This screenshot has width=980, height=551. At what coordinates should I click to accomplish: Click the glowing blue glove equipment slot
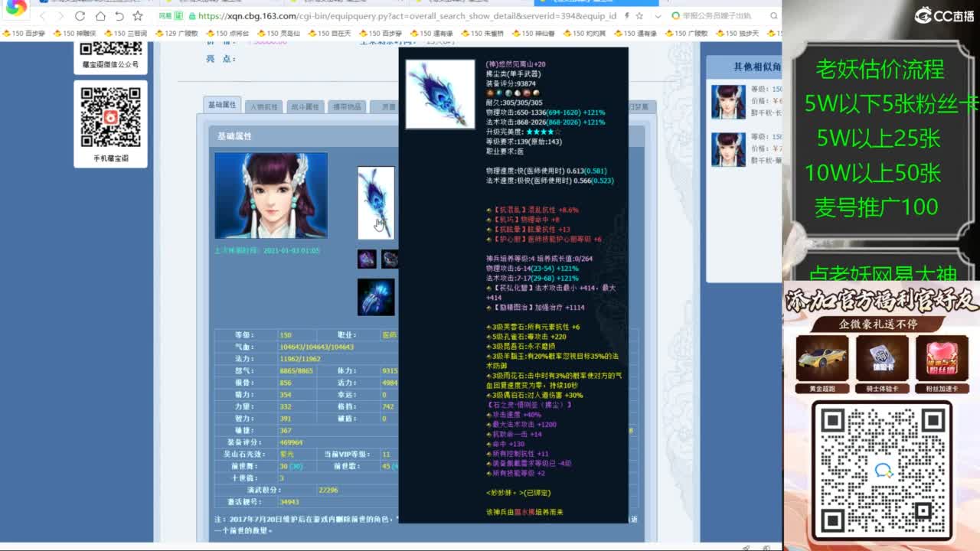376,297
